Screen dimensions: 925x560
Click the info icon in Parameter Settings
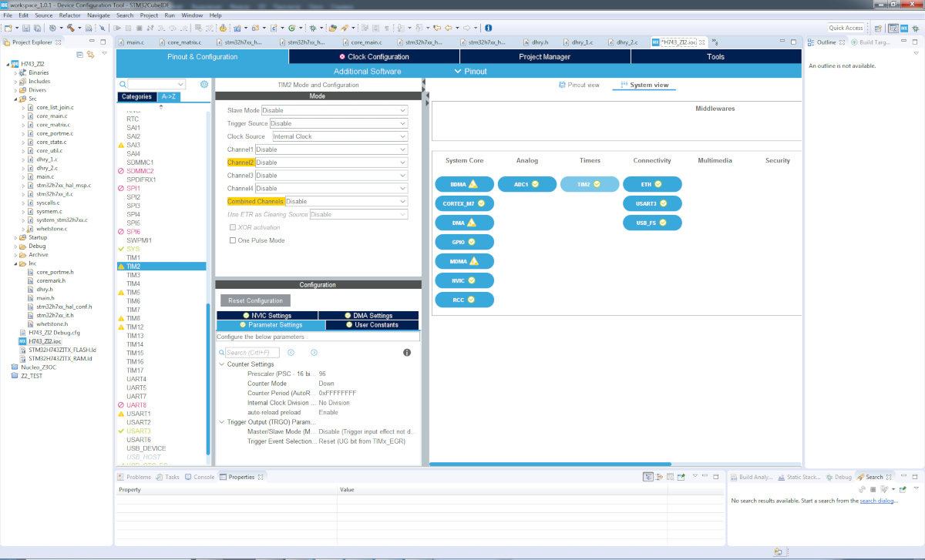point(407,352)
